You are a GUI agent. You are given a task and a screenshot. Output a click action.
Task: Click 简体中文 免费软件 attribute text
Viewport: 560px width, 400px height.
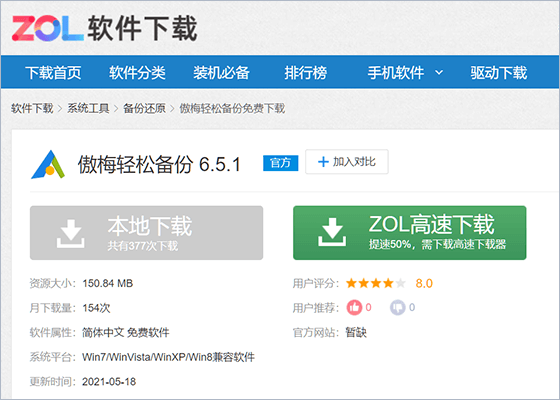pyautogui.click(x=125, y=332)
